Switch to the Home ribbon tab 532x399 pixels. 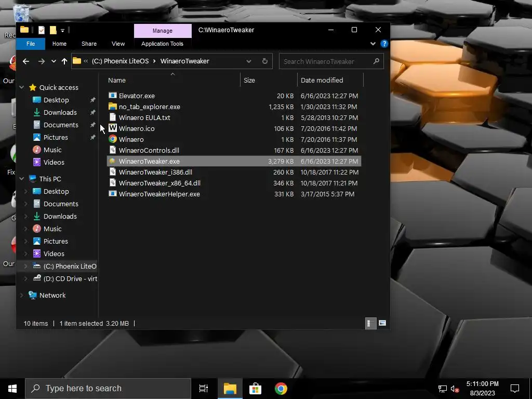point(59,44)
